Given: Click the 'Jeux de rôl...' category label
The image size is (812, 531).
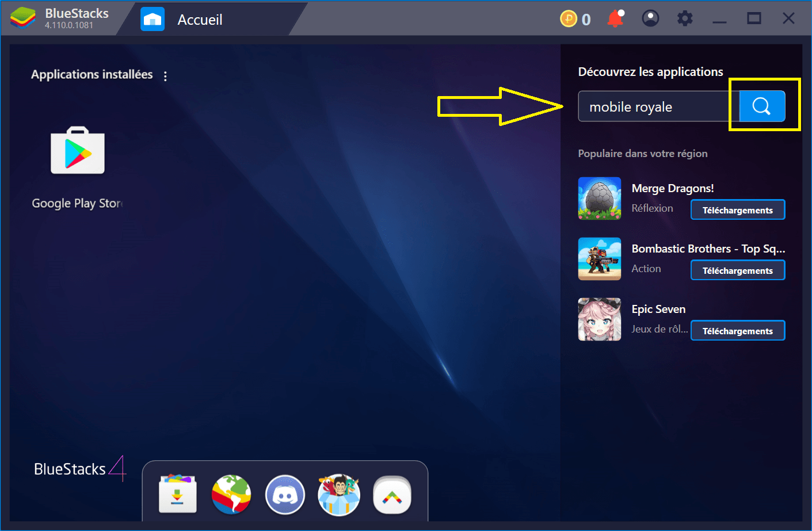Looking at the screenshot, I should pyautogui.click(x=659, y=329).
